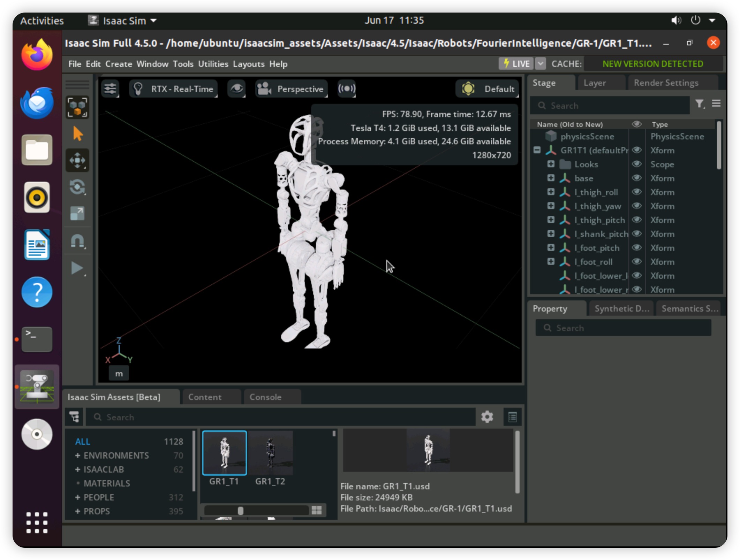
Task: Click the Stage filter funnel icon
Action: pyautogui.click(x=700, y=104)
